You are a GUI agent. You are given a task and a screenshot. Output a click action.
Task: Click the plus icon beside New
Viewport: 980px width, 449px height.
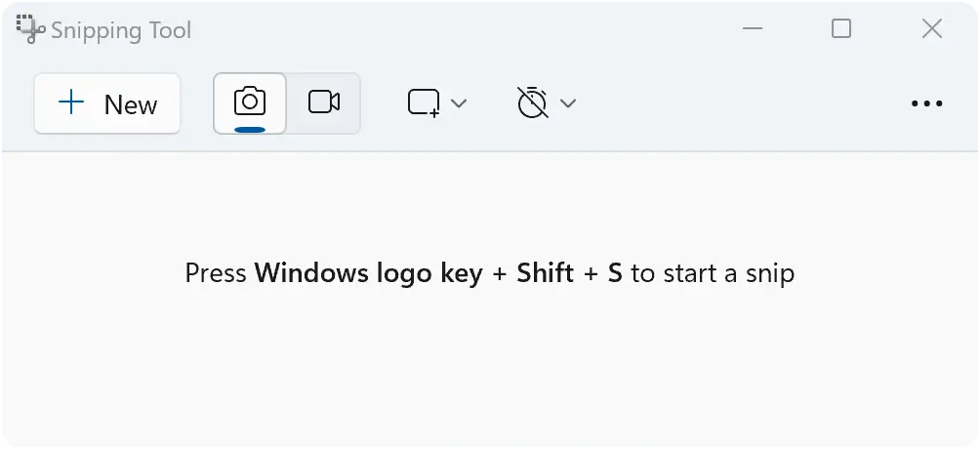[71, 102]
